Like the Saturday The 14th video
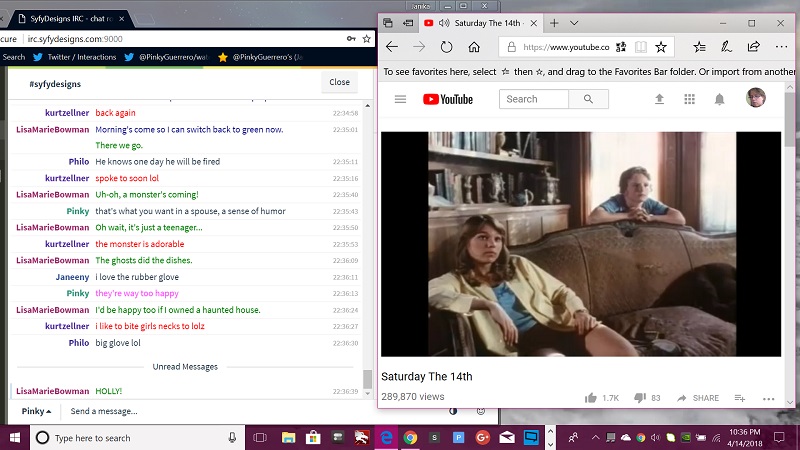Viewport: 800px width, 450px height. pyautogui.click(x=591, y=398)
